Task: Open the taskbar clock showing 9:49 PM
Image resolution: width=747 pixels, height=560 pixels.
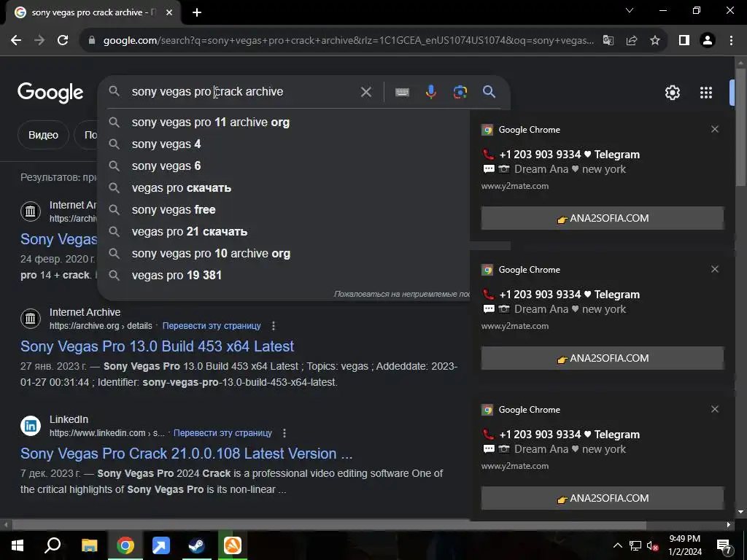Action: 684,545
